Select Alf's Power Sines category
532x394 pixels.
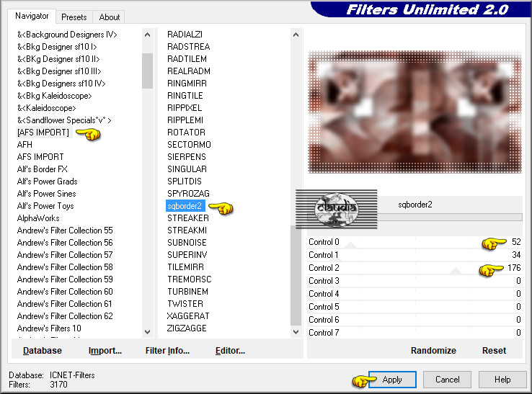(x=46, y=194)
